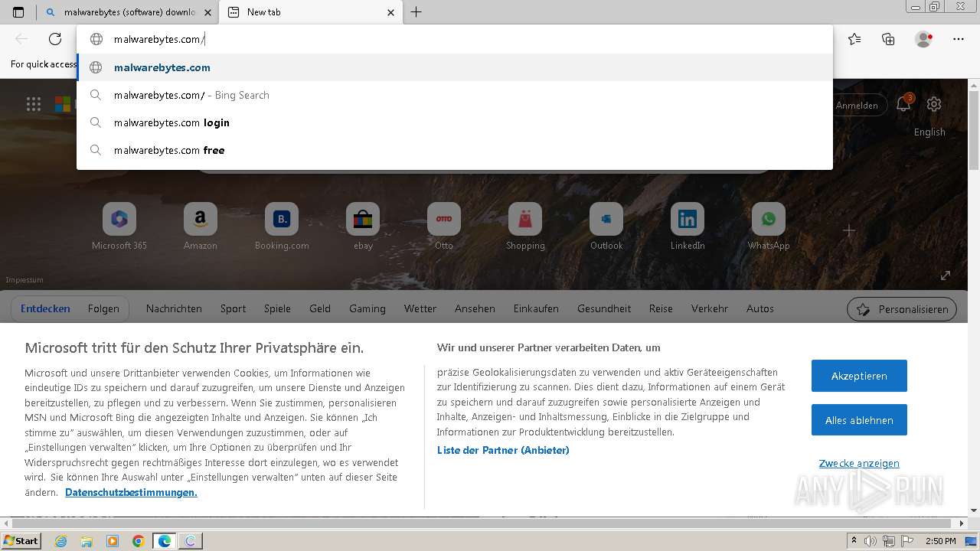The width and height of the screenshot is (980, 551).
Task: Open the tab actions menu icon
Action: [x=18, y=12]
